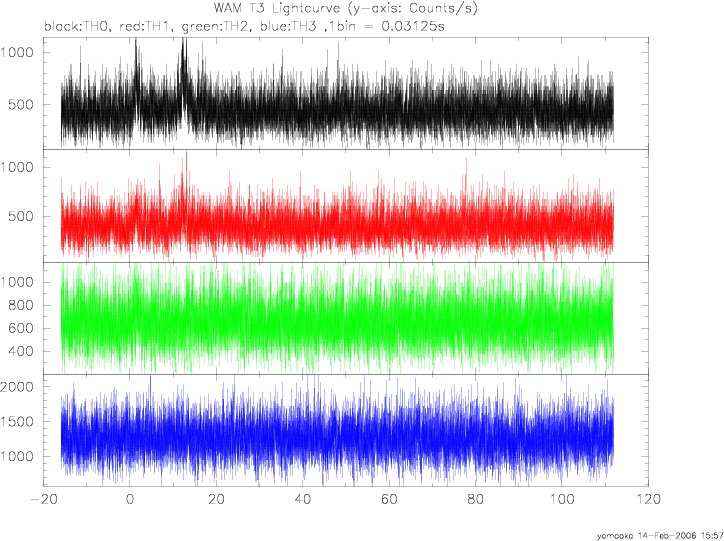Click the green TH2 lightcurve trace
The height and width of the screenshot is (541, 724).
click(337, 319)
